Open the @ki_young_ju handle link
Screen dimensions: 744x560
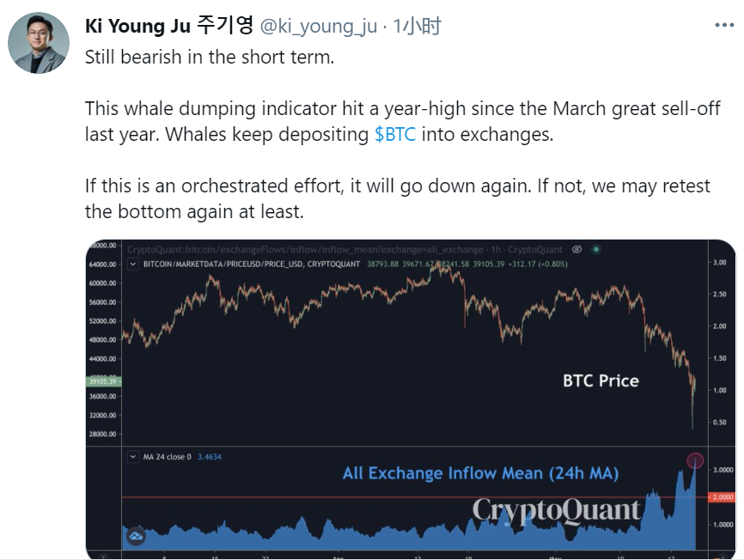319,26
